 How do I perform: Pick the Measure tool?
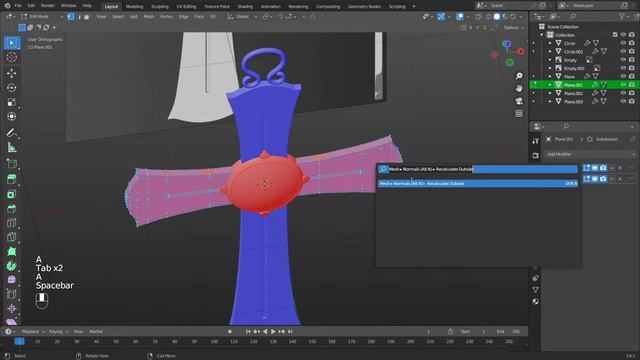[x=12, y=147]
